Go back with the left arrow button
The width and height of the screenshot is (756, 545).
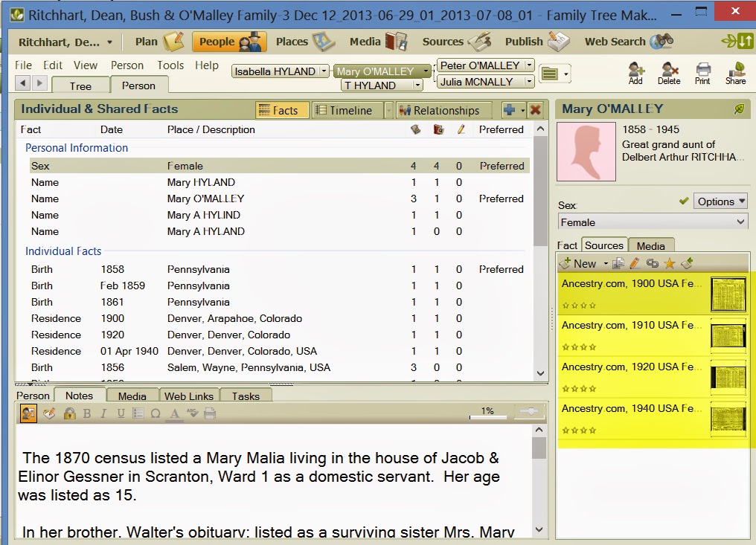pyautogui.click(x=22, y=83)
